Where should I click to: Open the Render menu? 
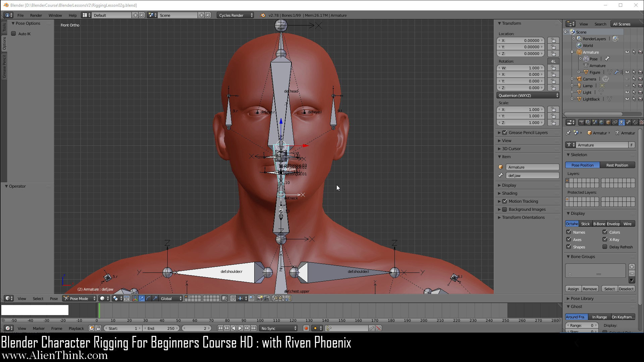pos(36,15)
